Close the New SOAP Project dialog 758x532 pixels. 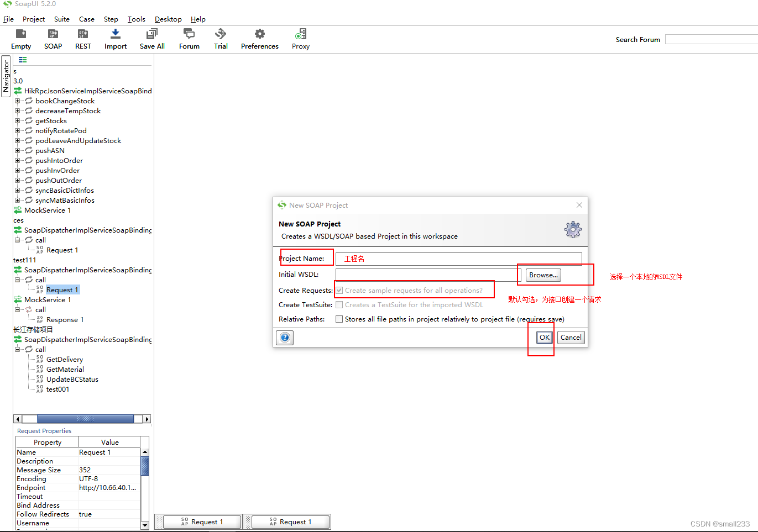point(579,205)
